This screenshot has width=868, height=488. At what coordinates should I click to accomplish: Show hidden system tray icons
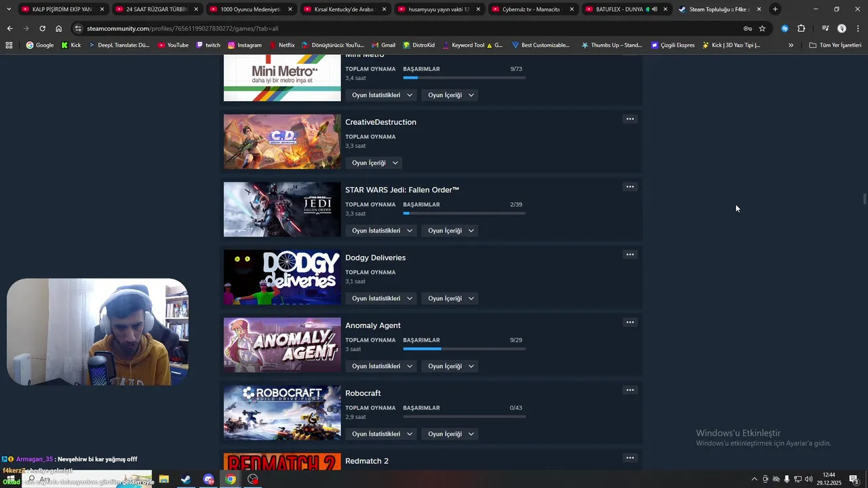coord(754,479)
